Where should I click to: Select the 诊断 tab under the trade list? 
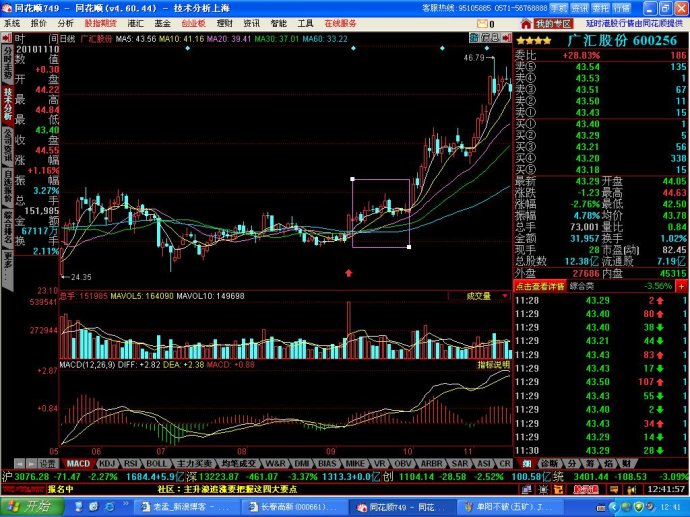549,463
